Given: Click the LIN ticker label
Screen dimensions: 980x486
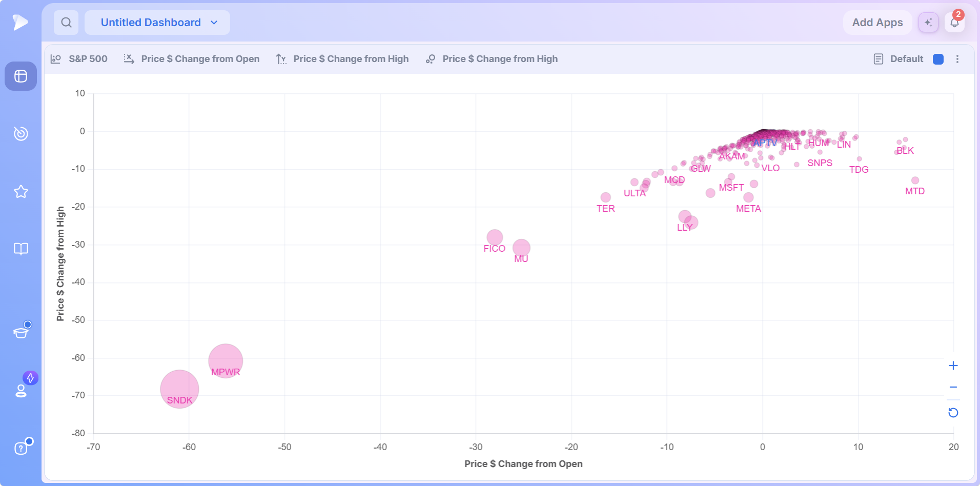Looking at the screenshot, I should coord(844,145).
